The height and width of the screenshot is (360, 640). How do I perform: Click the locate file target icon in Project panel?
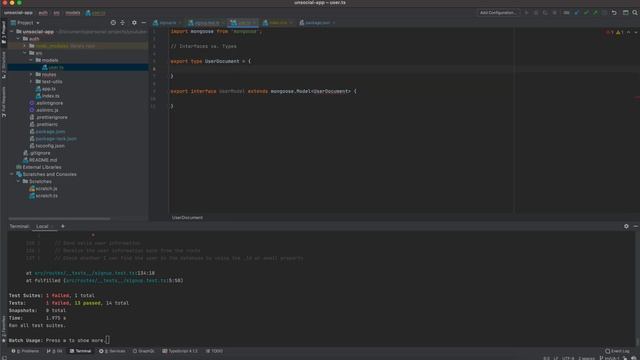113,23
